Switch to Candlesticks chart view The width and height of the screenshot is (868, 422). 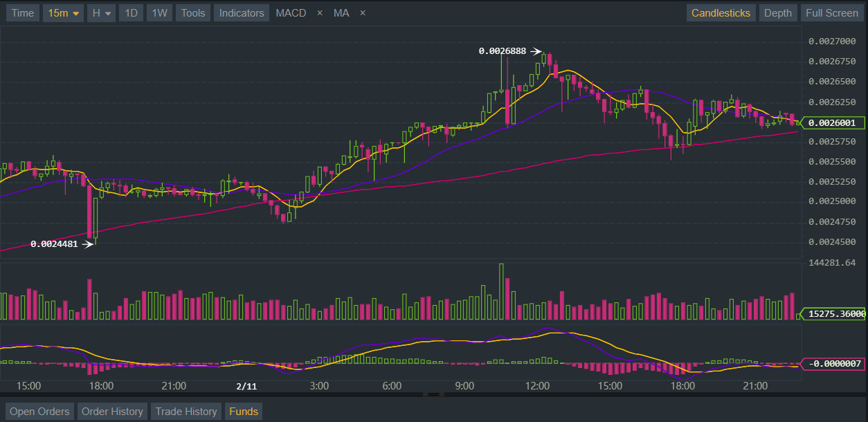(x=721, y=13)
